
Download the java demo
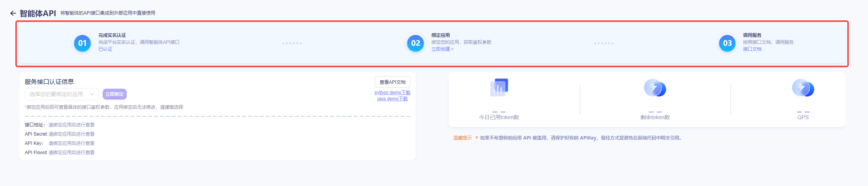click(x=392, y=99)
